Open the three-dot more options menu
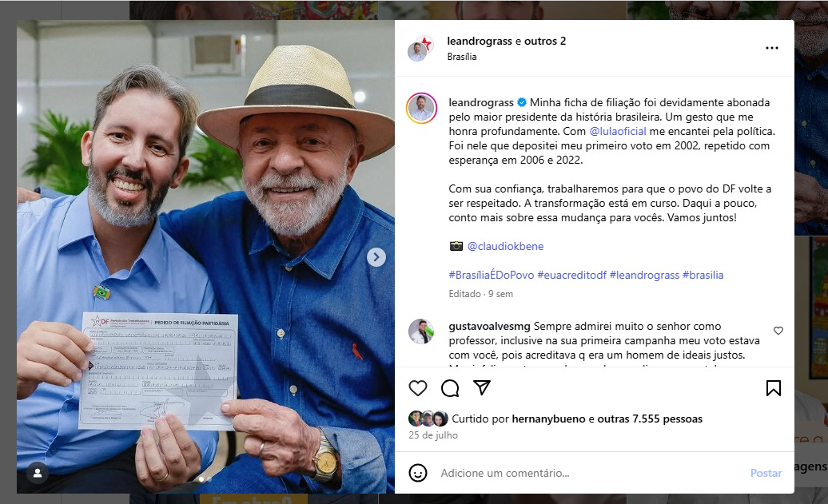This screenshot has height=504, width=828. pyautogui.click(x=772, y=48)
